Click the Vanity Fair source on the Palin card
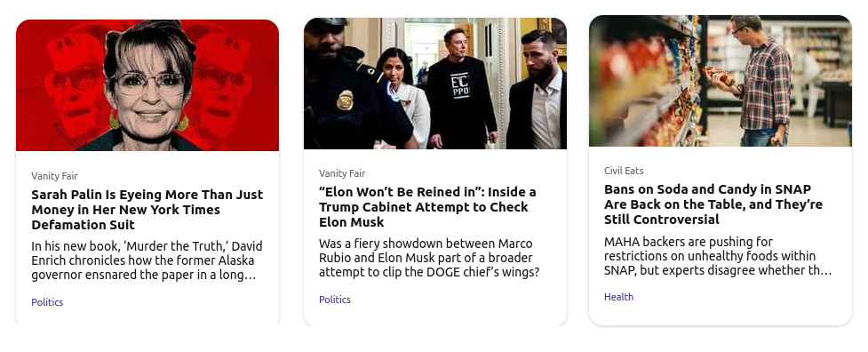The height and width of the screenshot is (352, 868). coord(54,176)
